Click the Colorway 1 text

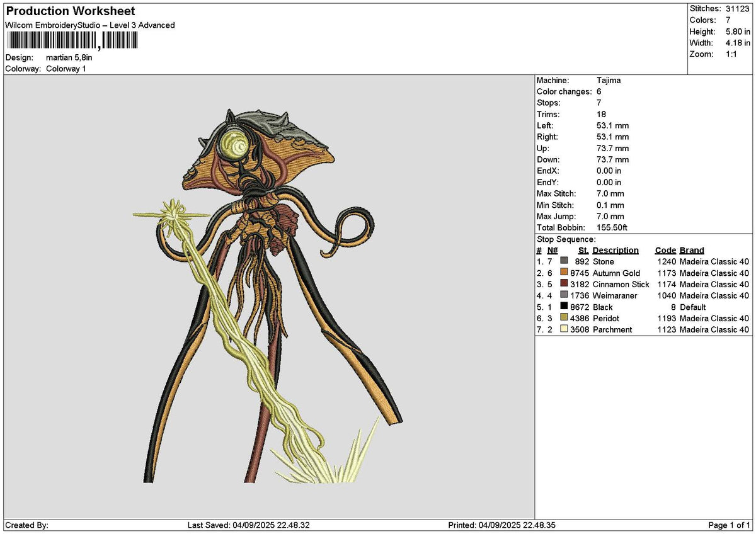(x=66, y=69)
